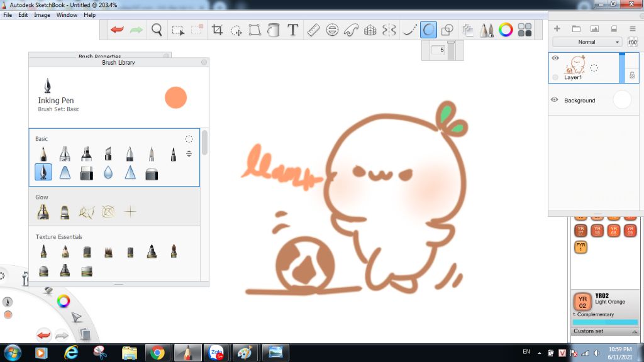Open the Distort transform tool
Screen dimensions: 644x362
click(255, 30)
